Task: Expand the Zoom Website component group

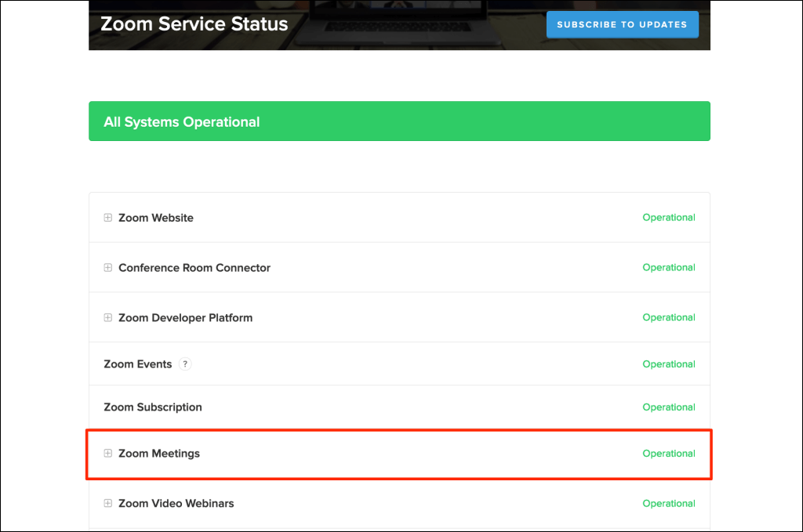Action: click(x=108, y=218)
